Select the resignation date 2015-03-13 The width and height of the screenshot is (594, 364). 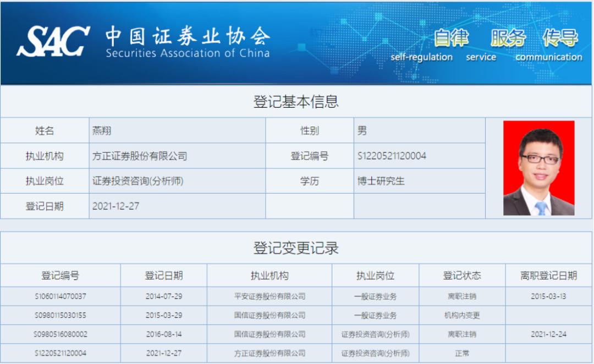[x=548, y=296]
